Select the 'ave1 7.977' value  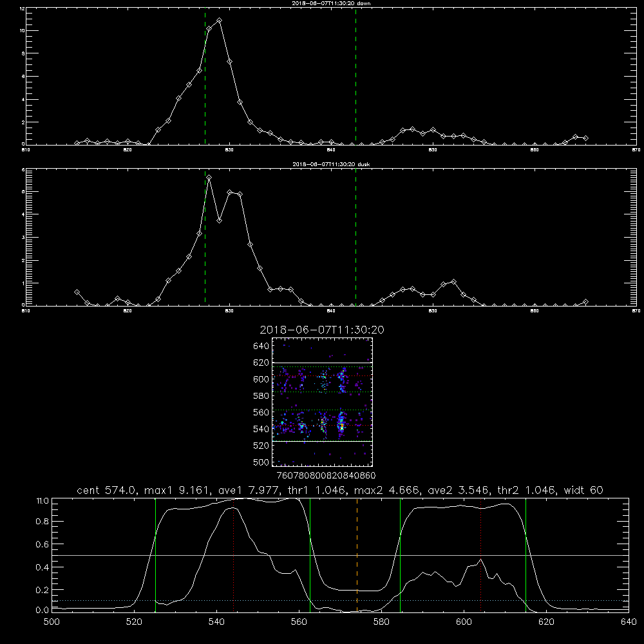tap(248, 490)
